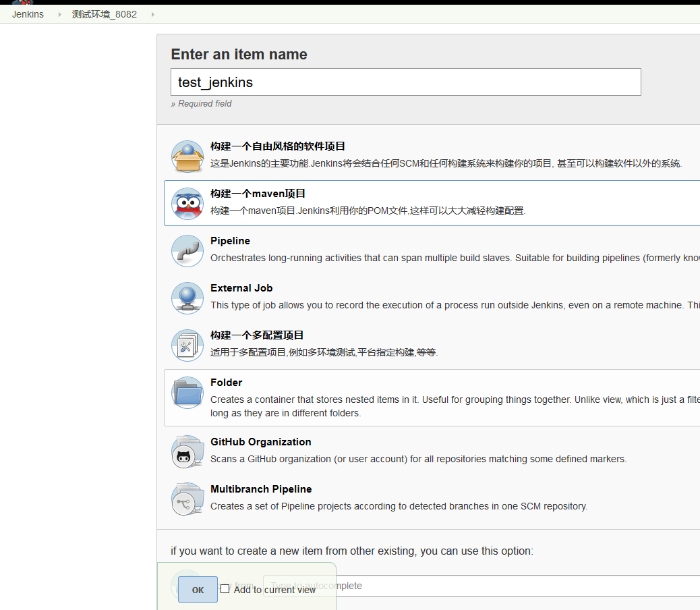Open the Jenkins breadcrumb link
Image resolution: width=700 pixels, height=610 pixels.
click(x=28, y=14)
